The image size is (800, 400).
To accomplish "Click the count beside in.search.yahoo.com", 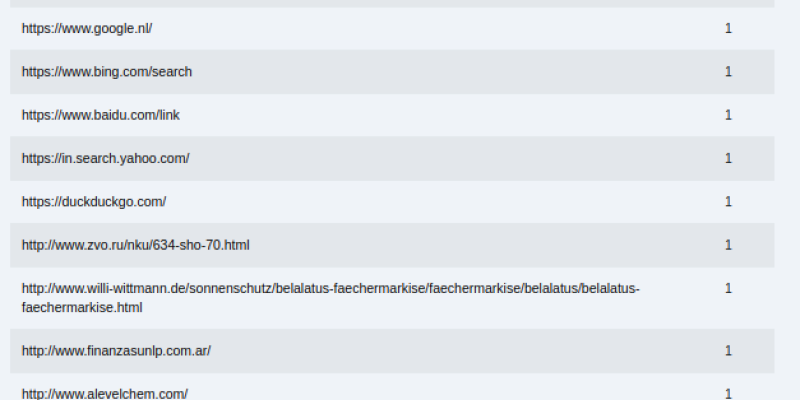I will (728, 159).
